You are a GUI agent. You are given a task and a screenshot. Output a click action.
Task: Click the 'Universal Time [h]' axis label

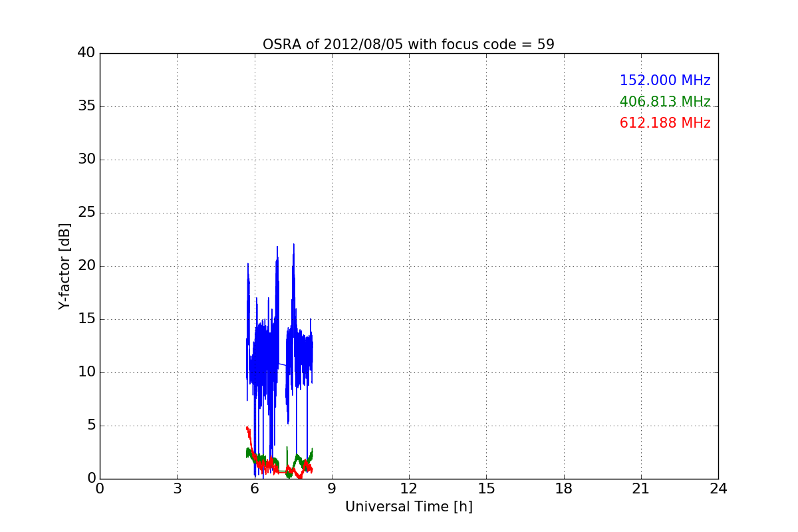click(408, 507)
